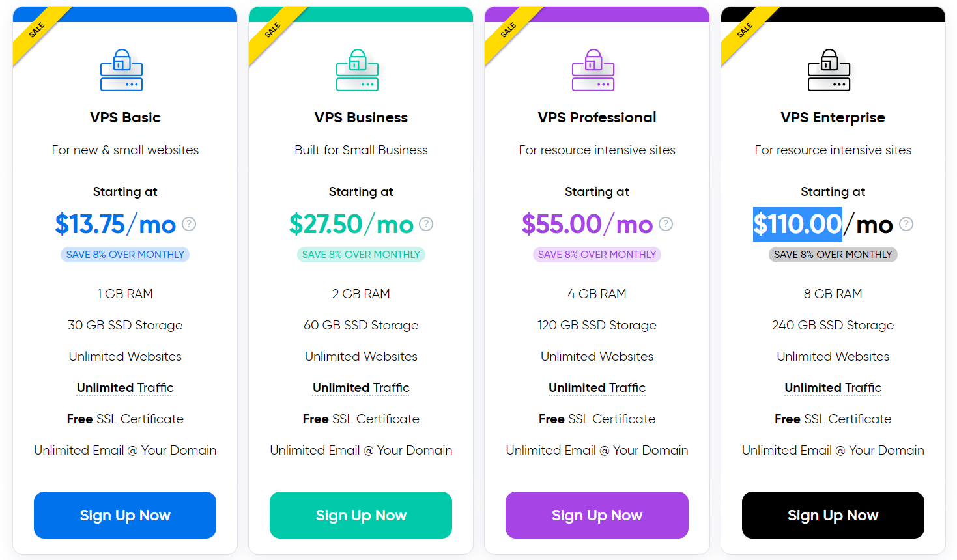Click the green Sign Up Now button

click(361, 515)
